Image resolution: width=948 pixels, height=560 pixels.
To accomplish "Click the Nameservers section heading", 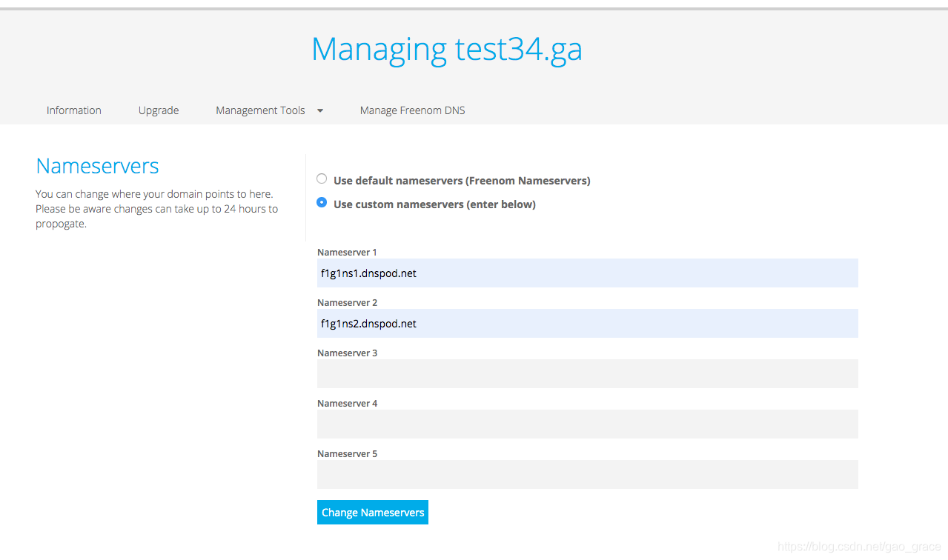I will click(97, 166).
